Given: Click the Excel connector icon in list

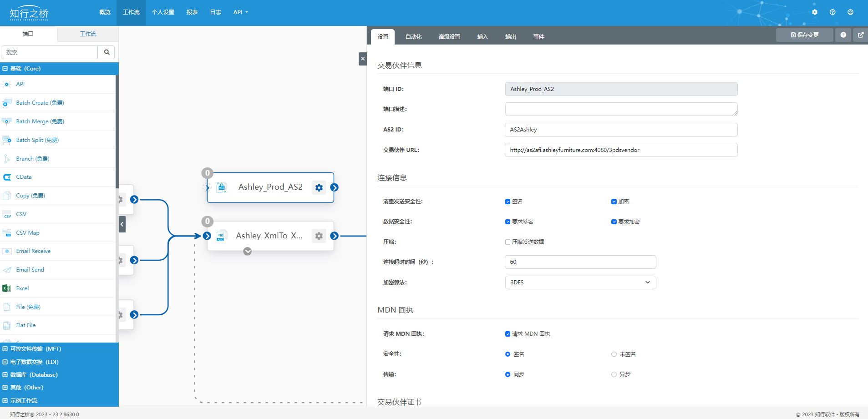Looking at the screenshot, I should (7, 288).
